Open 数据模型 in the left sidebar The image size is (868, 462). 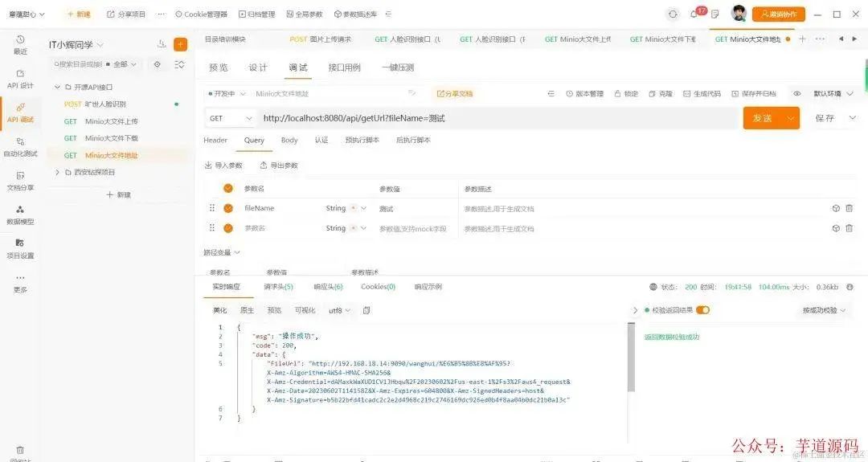tap(20, 215)
